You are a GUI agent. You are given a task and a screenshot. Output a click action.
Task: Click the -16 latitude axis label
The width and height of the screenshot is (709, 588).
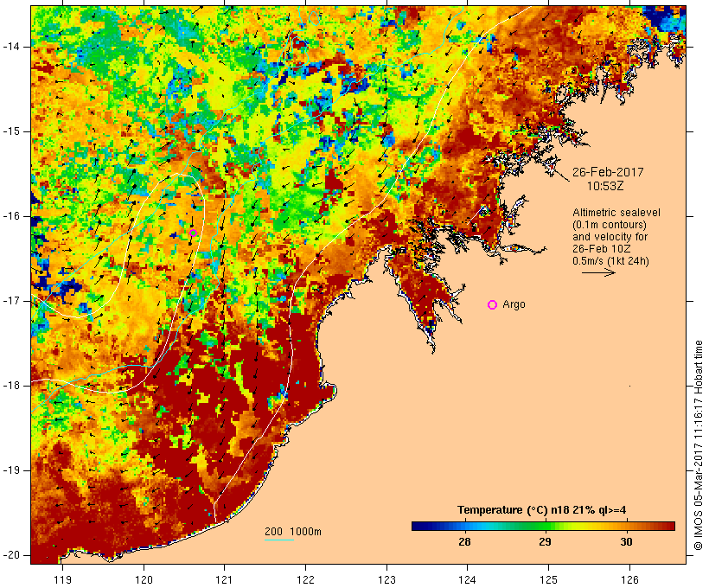(11, 216)
